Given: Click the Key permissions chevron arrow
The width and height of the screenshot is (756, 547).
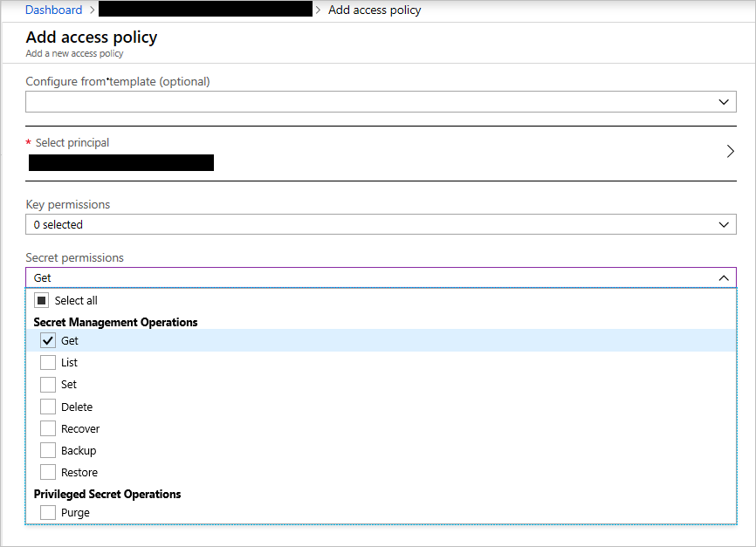Looking at the screenshot, I should tap(723, 224).
